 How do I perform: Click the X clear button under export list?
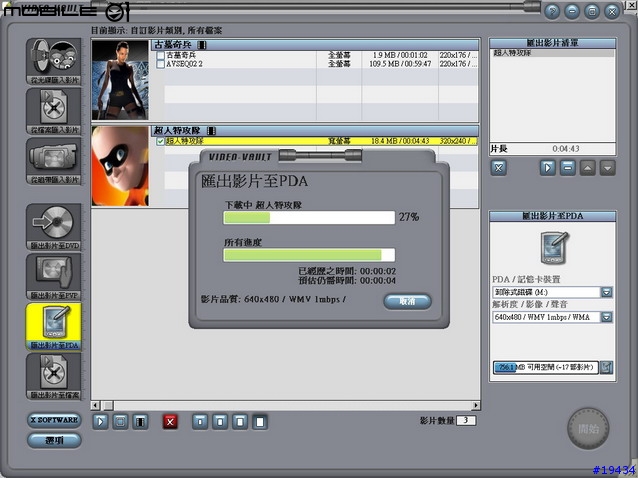point(499,168)
